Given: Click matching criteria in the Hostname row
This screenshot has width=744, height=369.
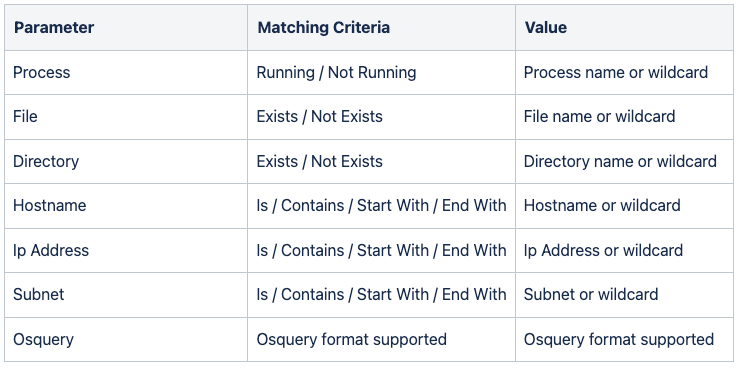Looking at the screenshot, I should [x=381, y=206].
